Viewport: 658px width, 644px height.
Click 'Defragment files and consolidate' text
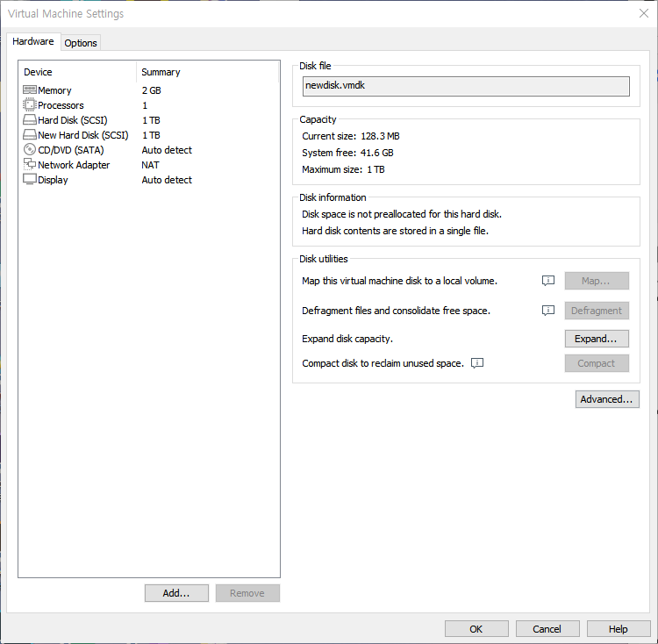point(397,311)
